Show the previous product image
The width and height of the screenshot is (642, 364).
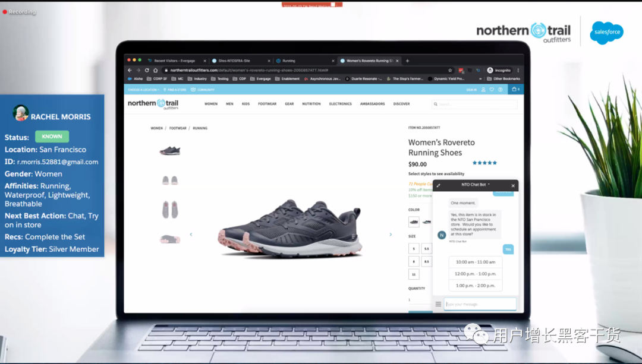click(191, 235)
